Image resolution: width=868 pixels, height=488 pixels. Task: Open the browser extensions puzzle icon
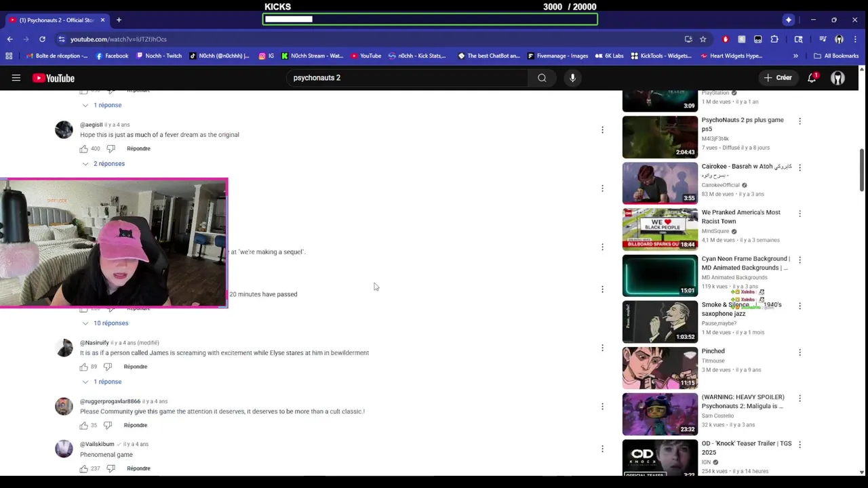(774, 39)
